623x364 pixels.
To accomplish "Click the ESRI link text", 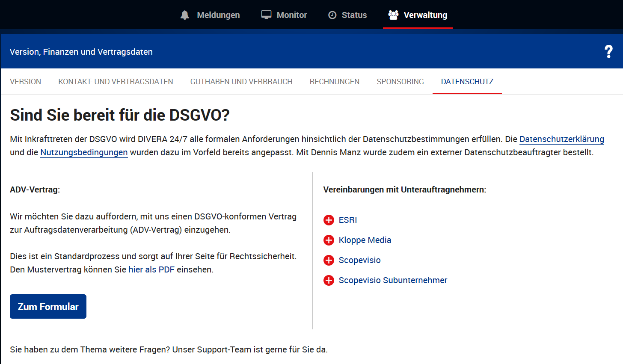I will (348, 220).
